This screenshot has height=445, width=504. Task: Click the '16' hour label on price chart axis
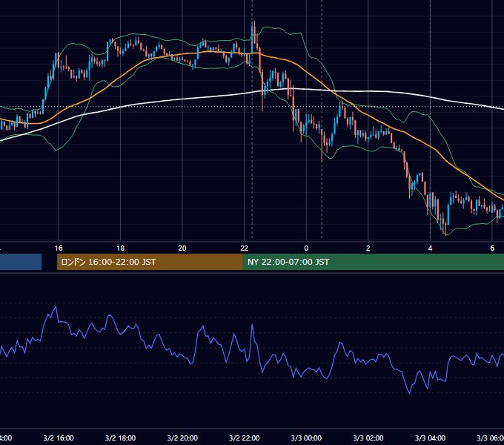coord(59,248)
